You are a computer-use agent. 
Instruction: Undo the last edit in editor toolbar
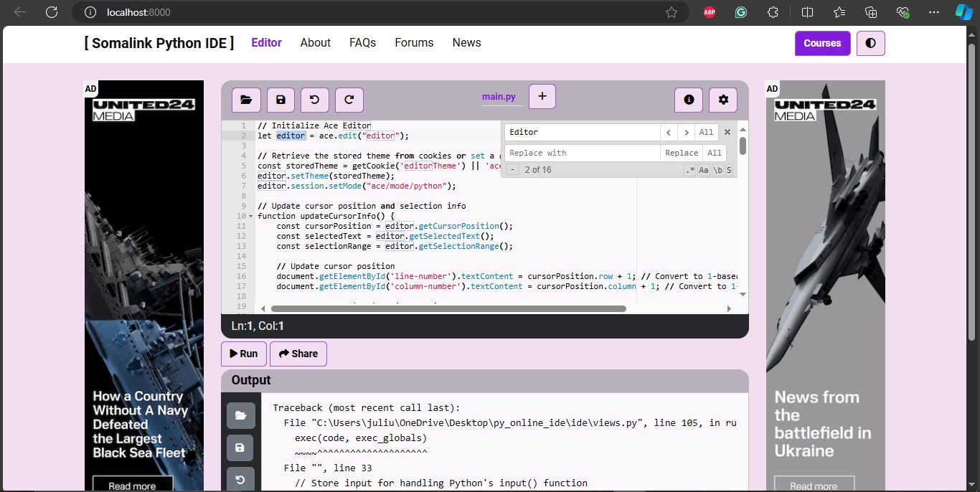(x=314, y=100)
